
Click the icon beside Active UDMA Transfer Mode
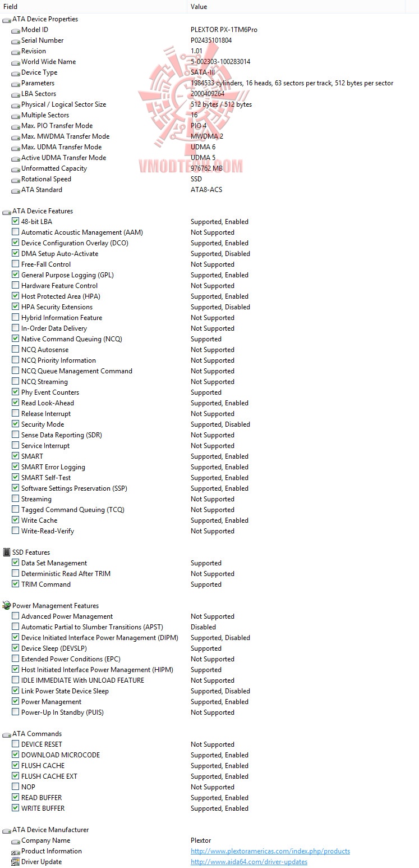(x=15, y=158)
